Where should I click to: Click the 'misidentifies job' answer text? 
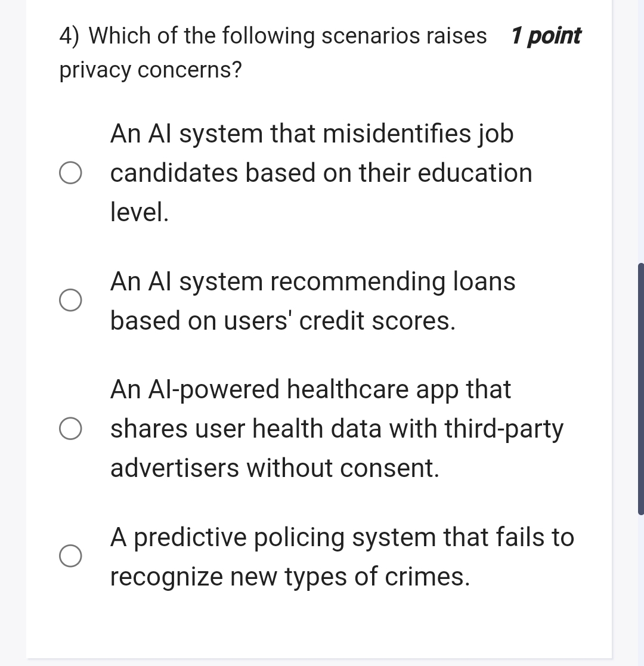311,134
